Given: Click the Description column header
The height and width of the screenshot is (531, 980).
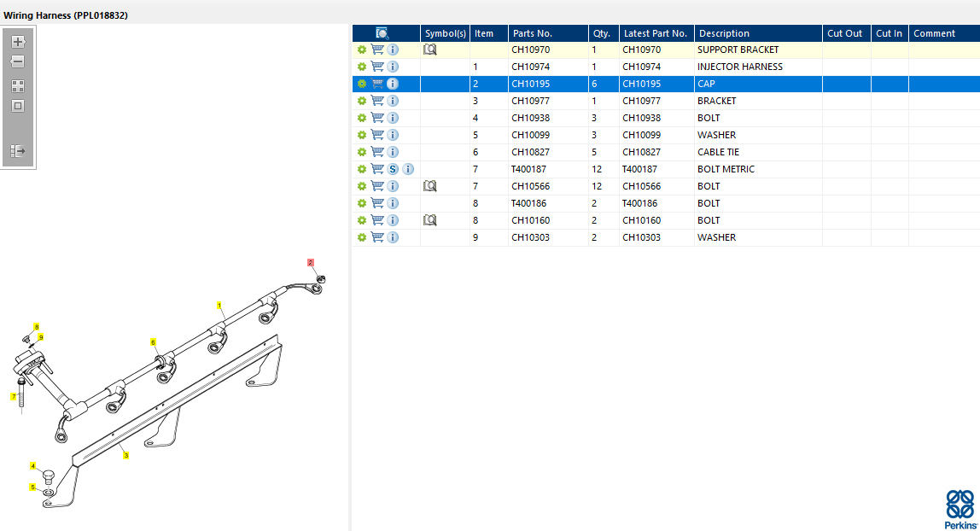Looking at the screenshot, I should point(723,33).
